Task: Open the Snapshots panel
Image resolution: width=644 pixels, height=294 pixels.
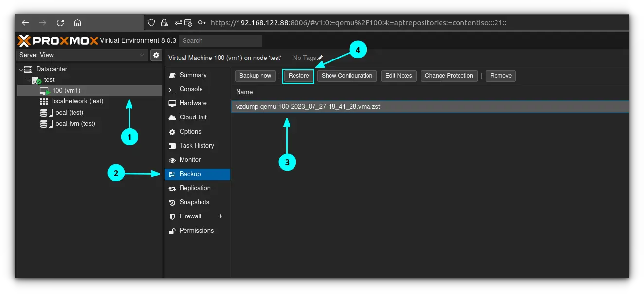Action: (x=197, y=202)
